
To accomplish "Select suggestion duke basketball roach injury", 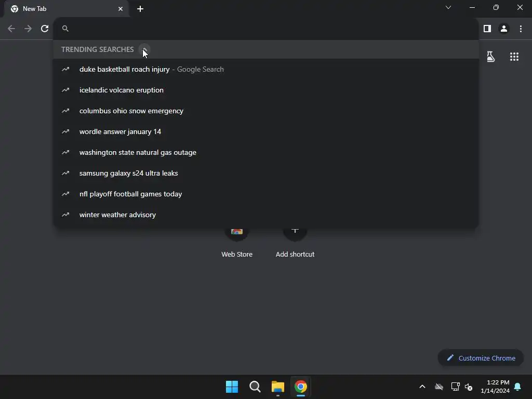I will 265,69.
